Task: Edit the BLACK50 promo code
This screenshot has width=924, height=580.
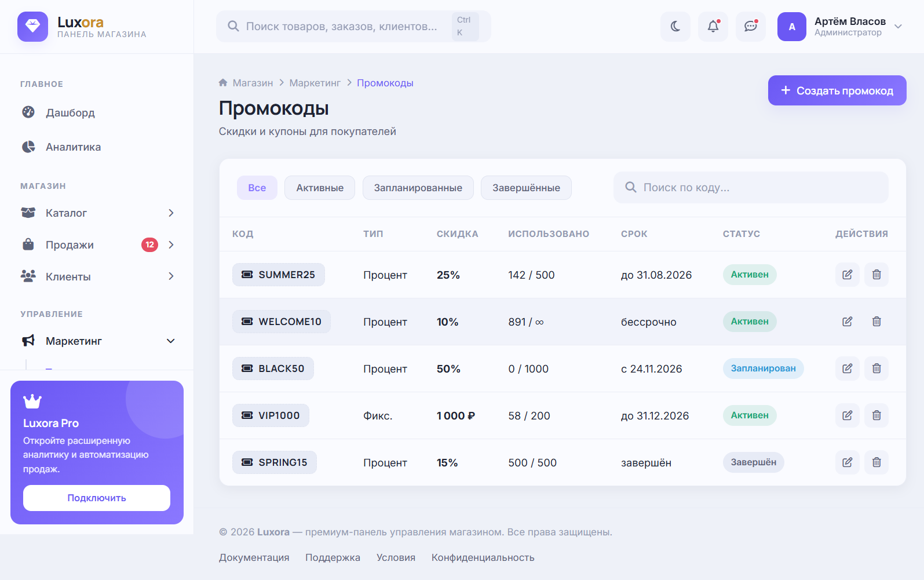Action: pos(848,369)
